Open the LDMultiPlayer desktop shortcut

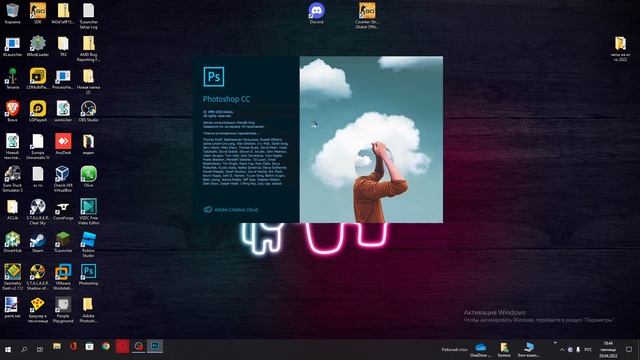click(38, 79)
